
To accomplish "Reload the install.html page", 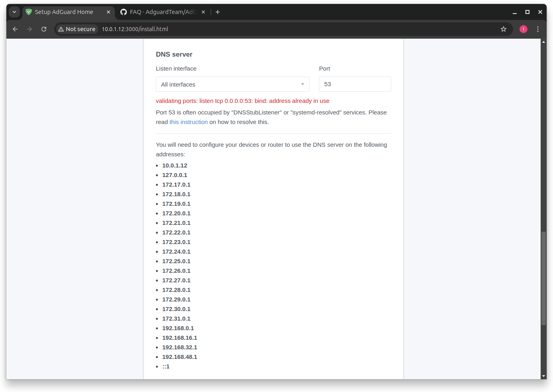I will point(44,29).
